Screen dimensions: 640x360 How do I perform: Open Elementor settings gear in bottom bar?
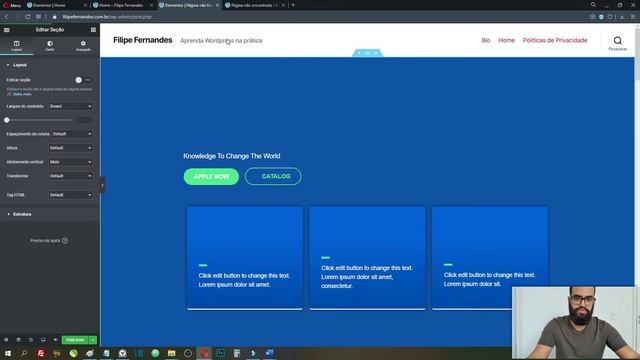point(6,340)
